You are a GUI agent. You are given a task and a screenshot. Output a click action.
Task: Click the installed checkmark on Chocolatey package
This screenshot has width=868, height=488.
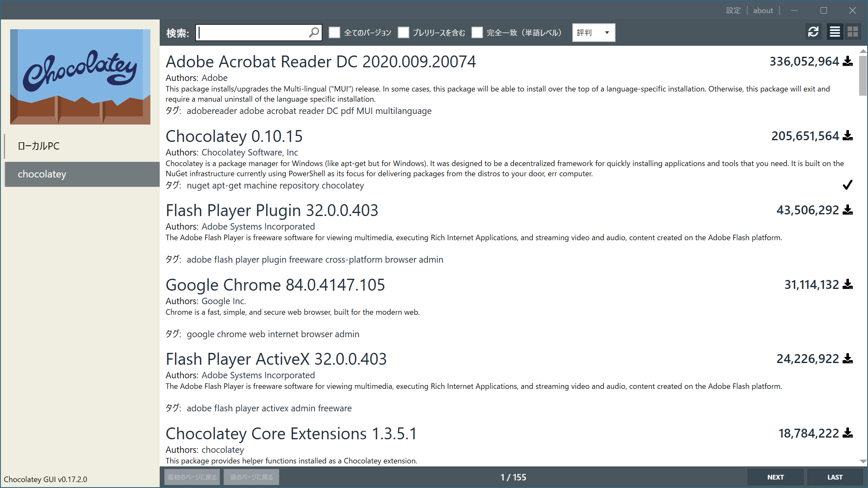(x=847, y=185)
